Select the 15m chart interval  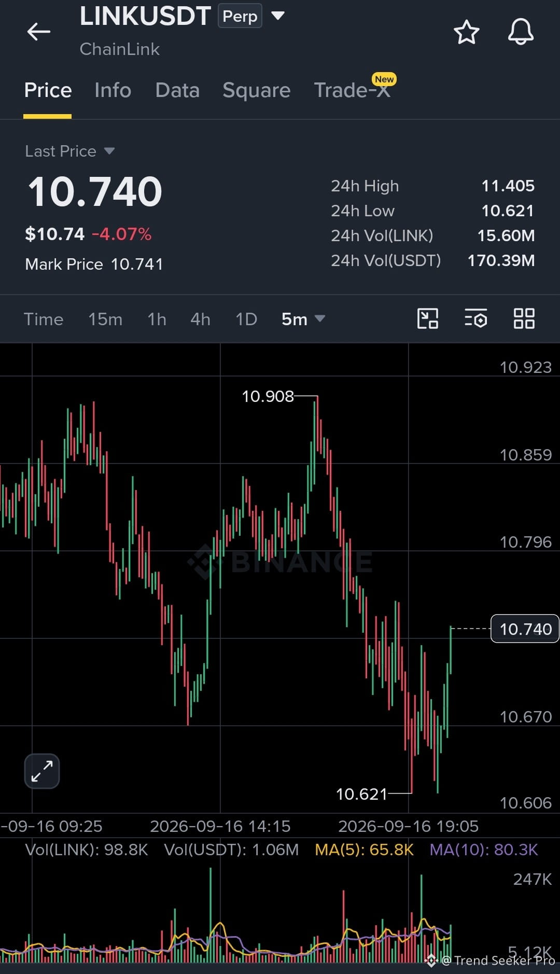[x=105, y=319]
